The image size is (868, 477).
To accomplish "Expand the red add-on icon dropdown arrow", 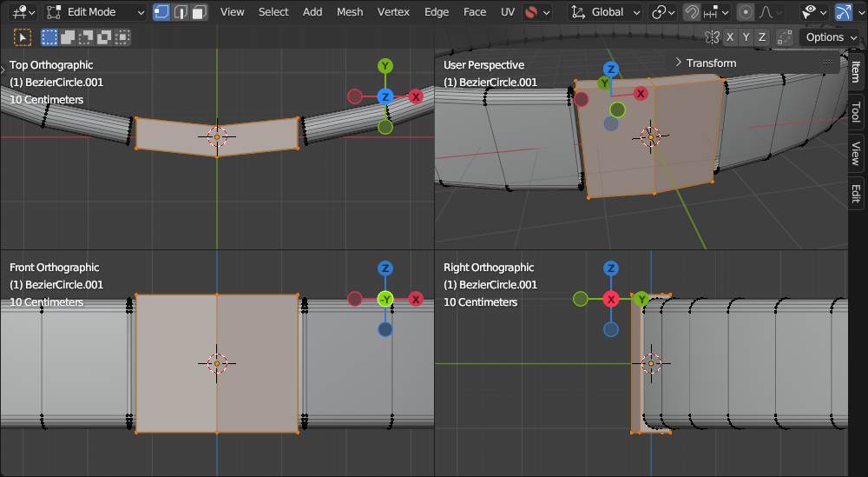I will coord(547,12).
